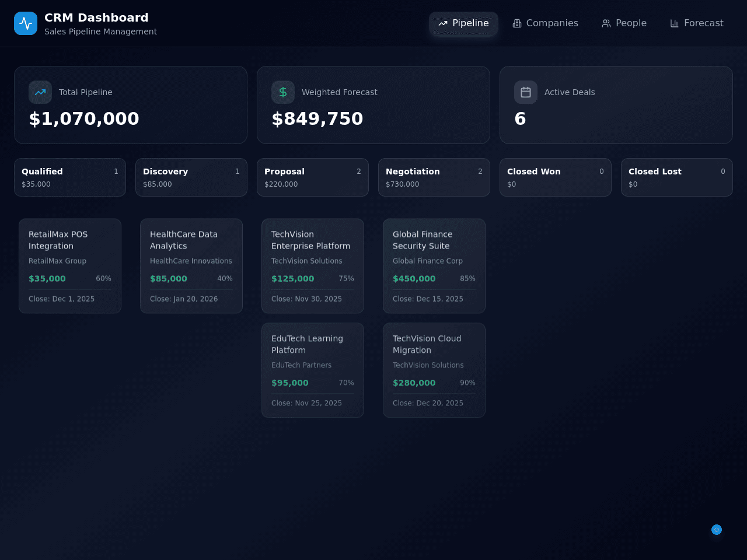The width and height of the screenshot is (747, 560).
Task: Click the small blue floating circle icon
Action: [x=717, y=530]
